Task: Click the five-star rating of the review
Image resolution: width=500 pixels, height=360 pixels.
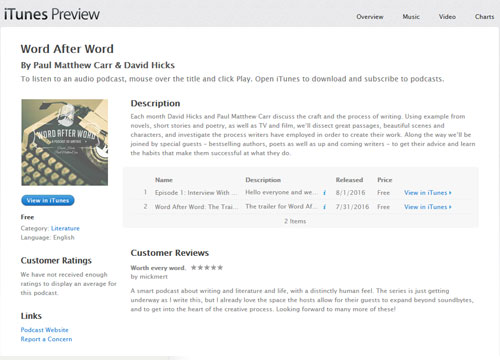Action: pyautogui.click(x=207, y=267)
